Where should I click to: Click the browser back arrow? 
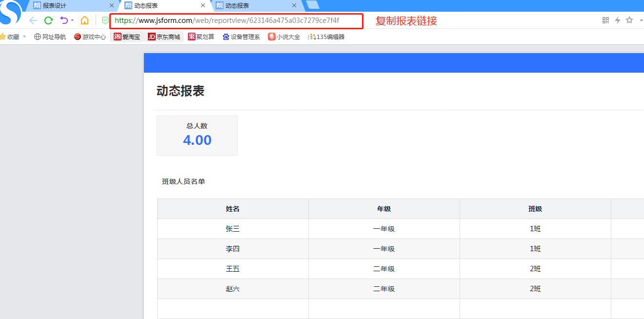(33, 20)
